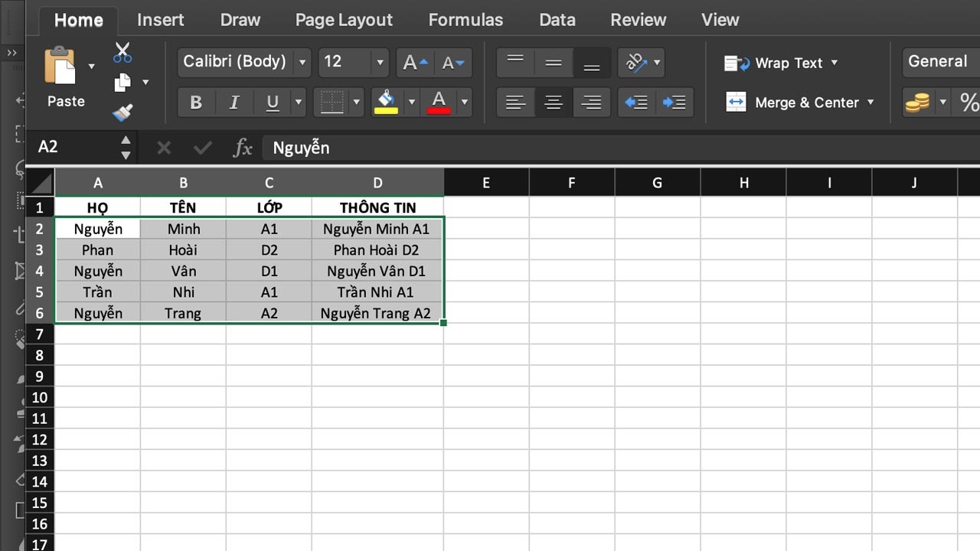Switch to the Home tab

click(x=78, y=20)
